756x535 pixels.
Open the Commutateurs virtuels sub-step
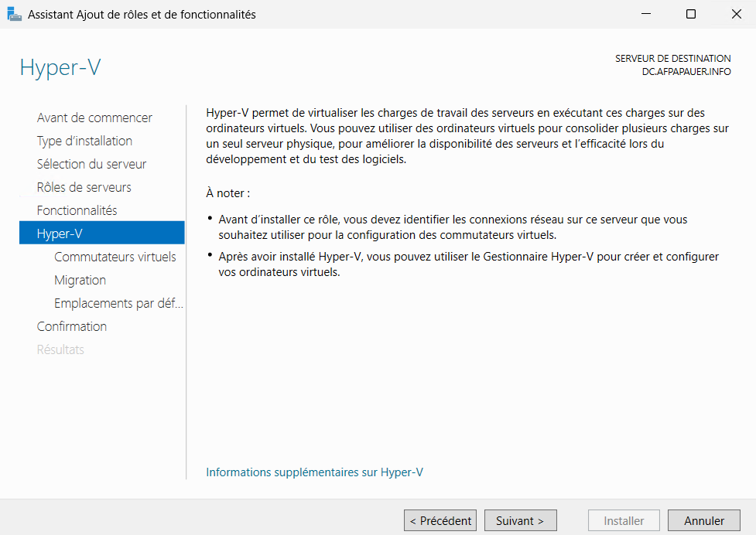[115, 257]
